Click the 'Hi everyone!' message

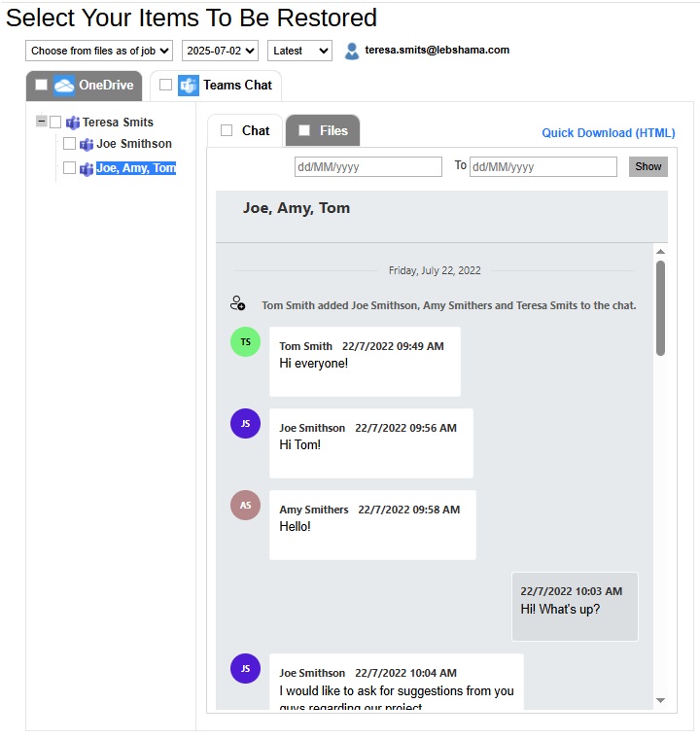pos(365,362)
